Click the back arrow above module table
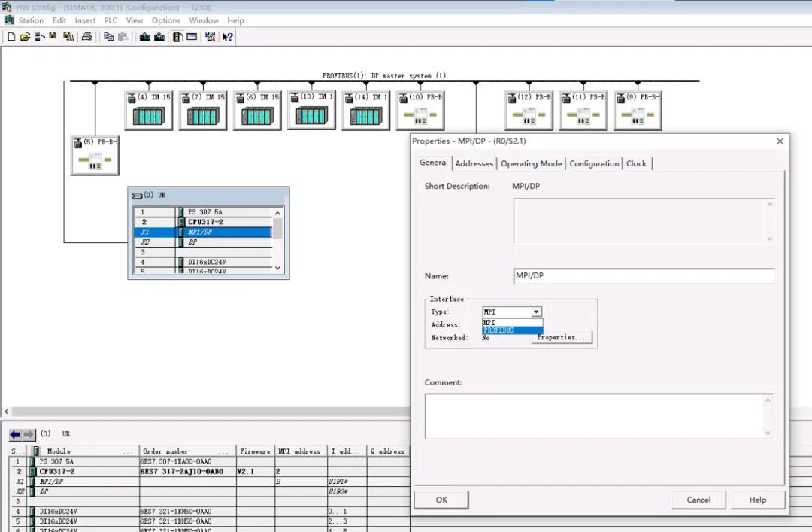Image resolution: width=812 pixels, height=532 pixels. (16, 434)
